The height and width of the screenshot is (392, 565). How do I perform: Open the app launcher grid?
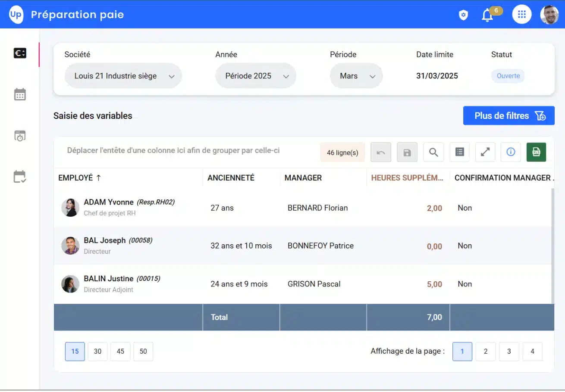coord(521,14)
